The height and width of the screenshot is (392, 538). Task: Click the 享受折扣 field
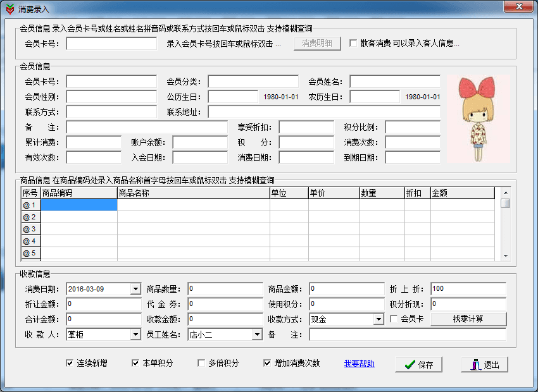point(306,127)
